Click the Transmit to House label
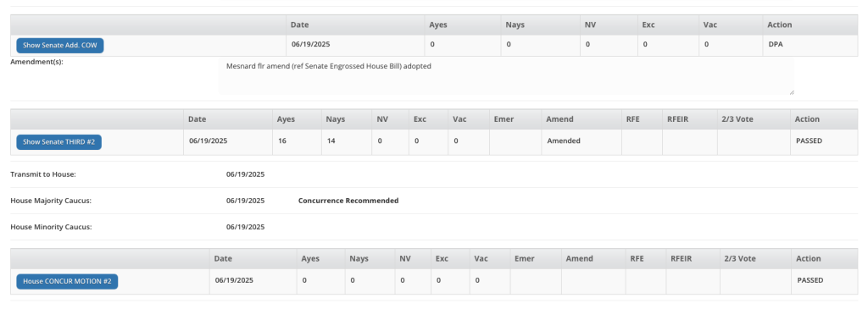This screenshot has width=868, height=309. pos(43,174)
